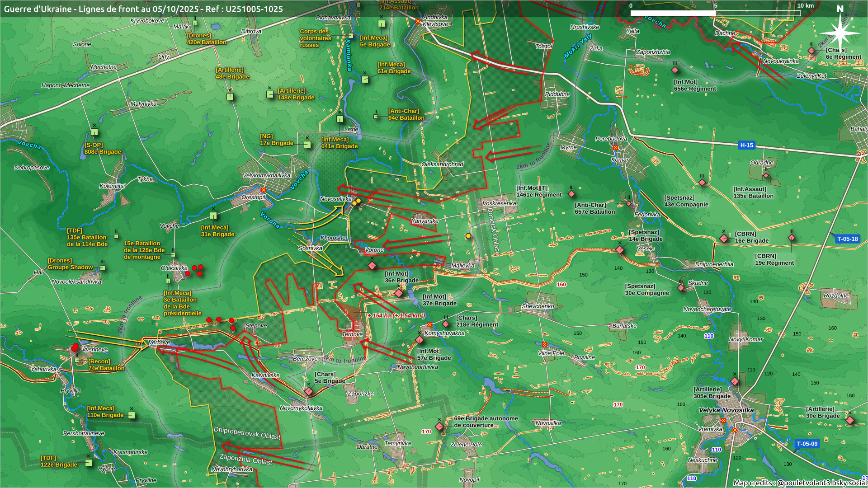Click the H-15 highway shield
The width and height of the screenshot is (868, 488).
[746, 145]
